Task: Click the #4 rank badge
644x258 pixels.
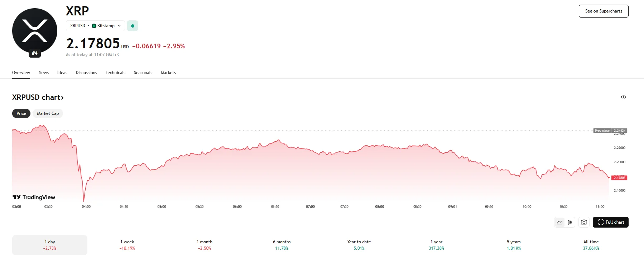Action: 35,53
